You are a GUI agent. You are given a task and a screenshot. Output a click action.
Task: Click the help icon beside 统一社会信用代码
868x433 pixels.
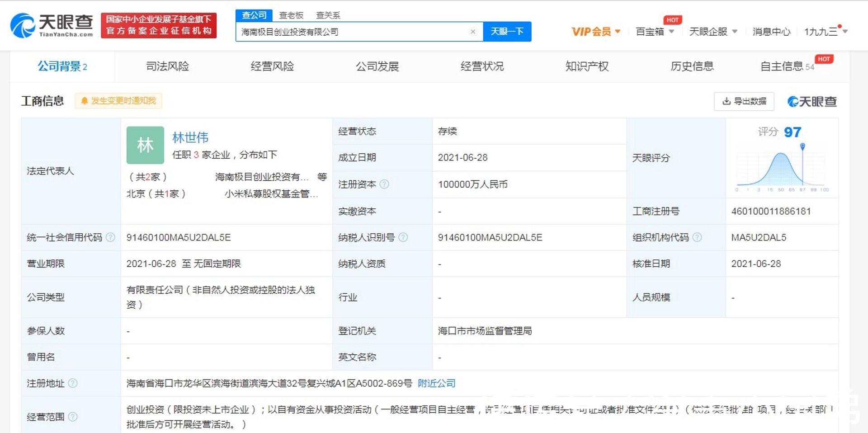(x=110, y=237)
